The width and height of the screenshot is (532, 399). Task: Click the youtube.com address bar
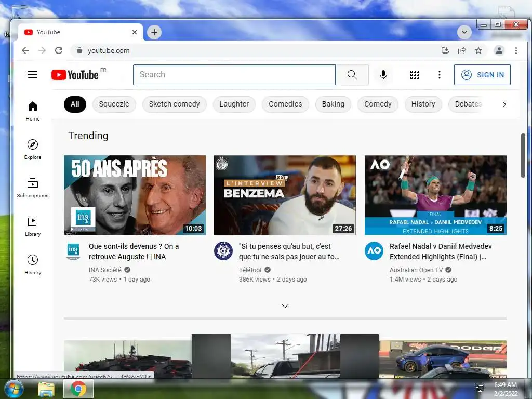tap(255, 50)
